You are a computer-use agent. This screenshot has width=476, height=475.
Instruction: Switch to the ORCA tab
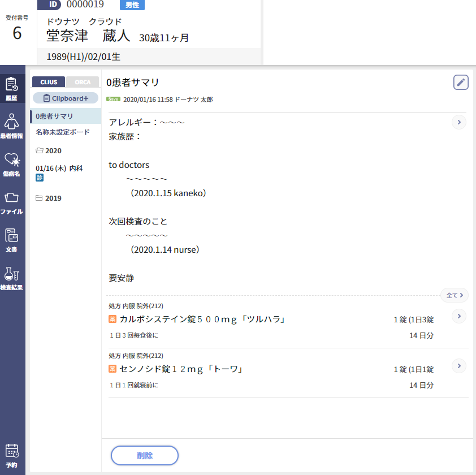83,82
